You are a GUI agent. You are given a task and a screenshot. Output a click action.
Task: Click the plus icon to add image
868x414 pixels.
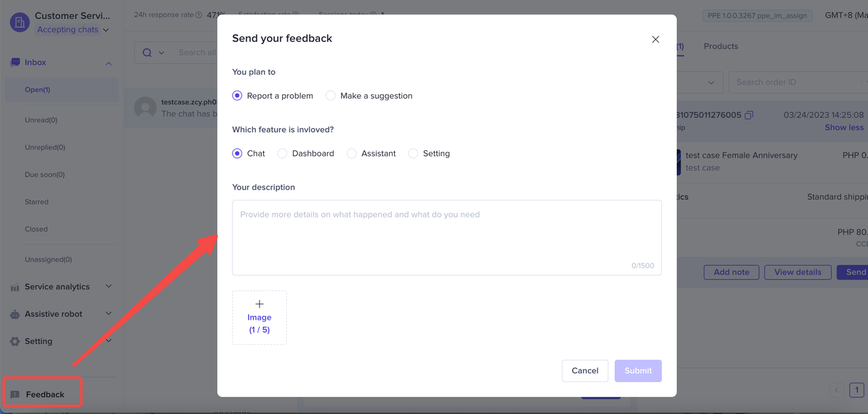[x=259, y=304]
